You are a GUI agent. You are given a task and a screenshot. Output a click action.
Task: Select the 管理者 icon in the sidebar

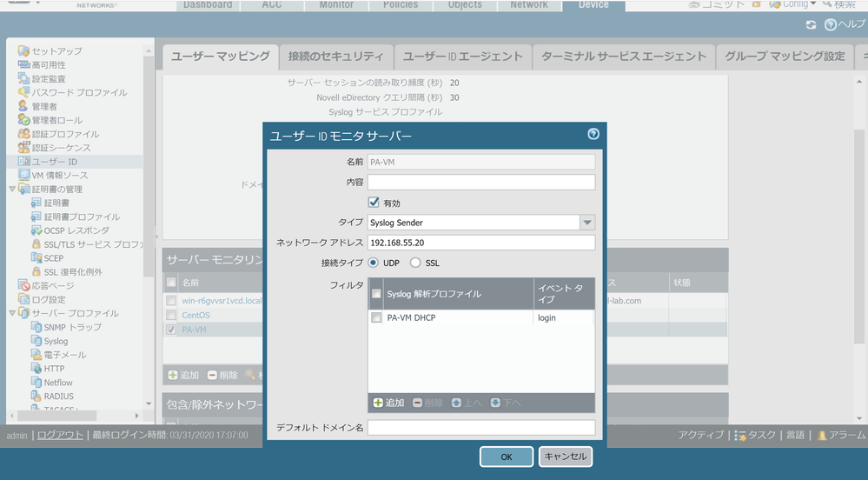pyautogui.click(x=23, y=106)
